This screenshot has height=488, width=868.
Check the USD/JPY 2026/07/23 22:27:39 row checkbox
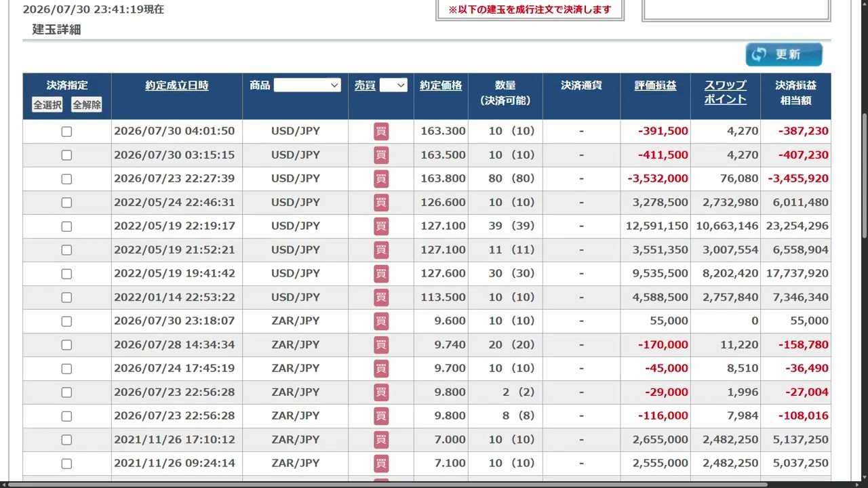click(x=66, y=179)
